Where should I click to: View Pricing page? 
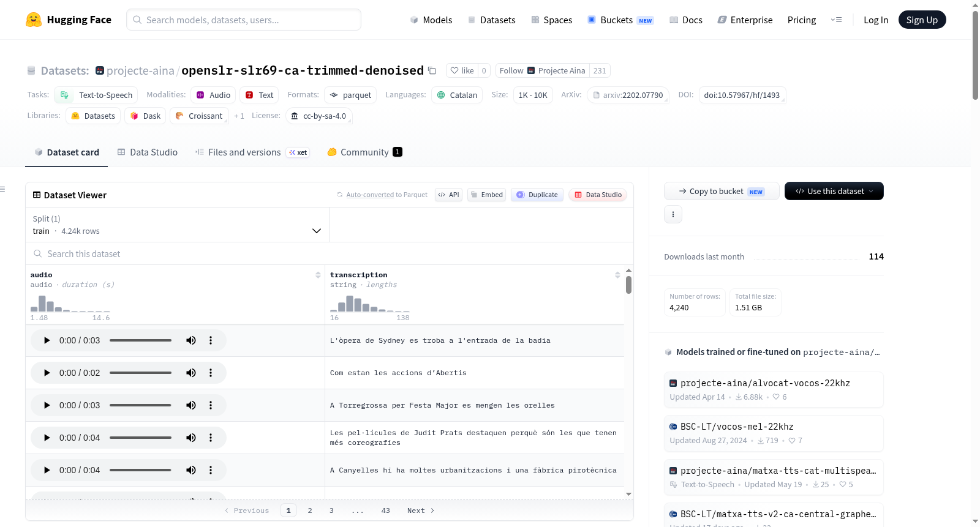point(802,20)
